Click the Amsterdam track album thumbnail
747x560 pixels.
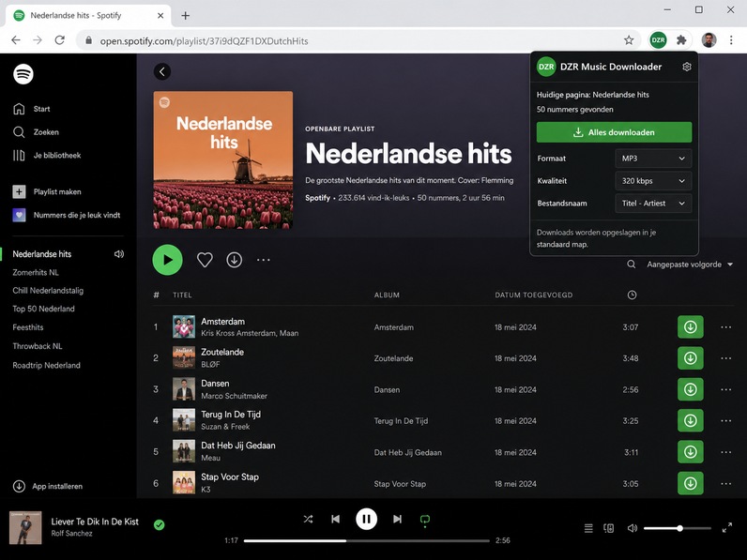184,327
